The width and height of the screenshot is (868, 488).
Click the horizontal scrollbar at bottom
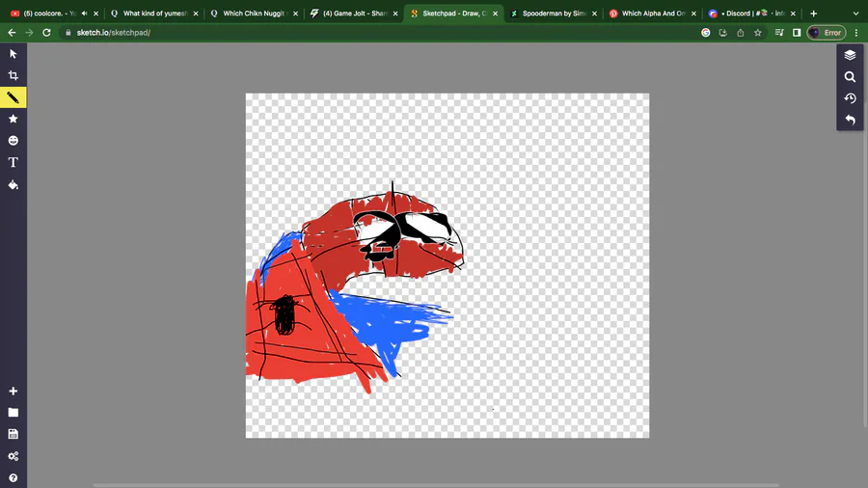(436, 486)
